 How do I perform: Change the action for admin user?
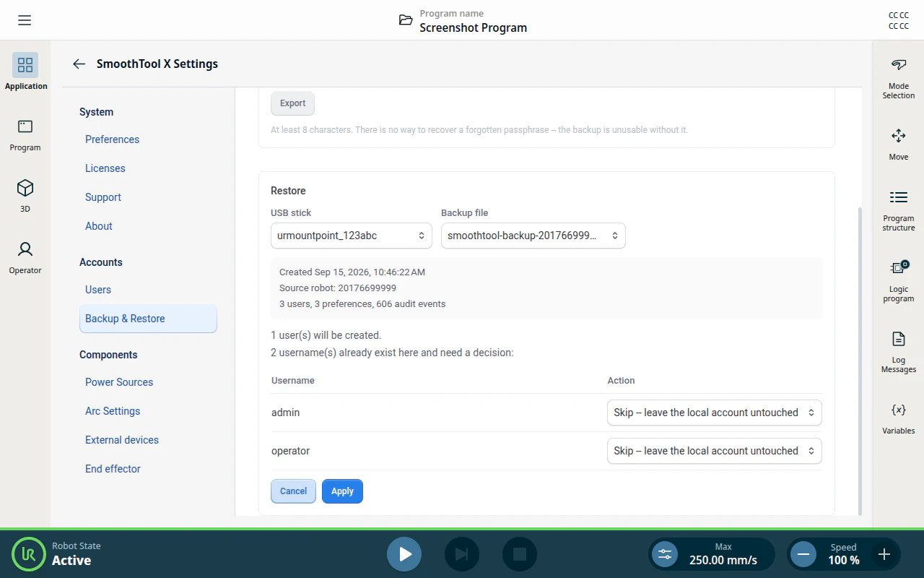715,413
